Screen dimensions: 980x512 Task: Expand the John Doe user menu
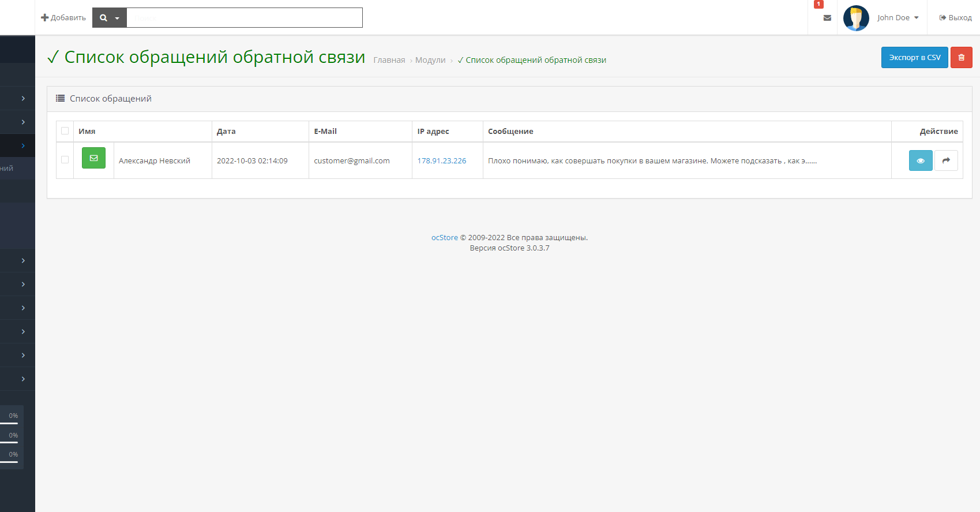[x=898, y=18]
